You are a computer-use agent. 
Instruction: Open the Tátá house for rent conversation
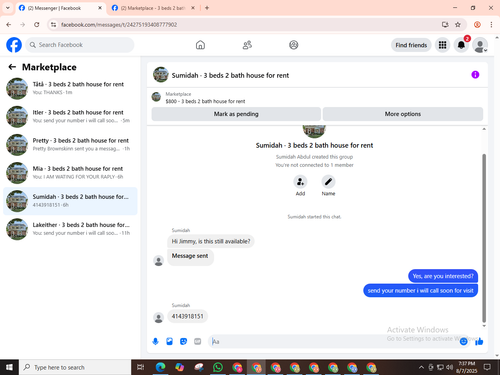click(x=70, y=88)
